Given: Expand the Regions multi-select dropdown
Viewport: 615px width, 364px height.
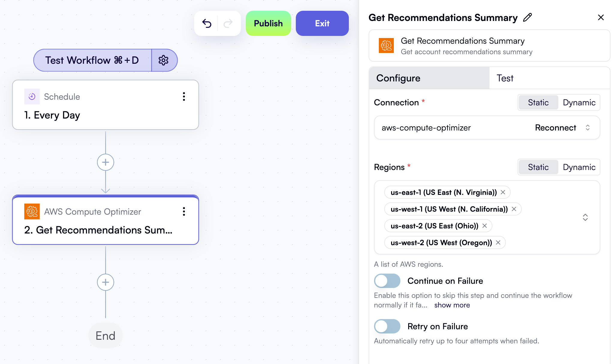Looking at the screenshot, I should pos(585,217).
